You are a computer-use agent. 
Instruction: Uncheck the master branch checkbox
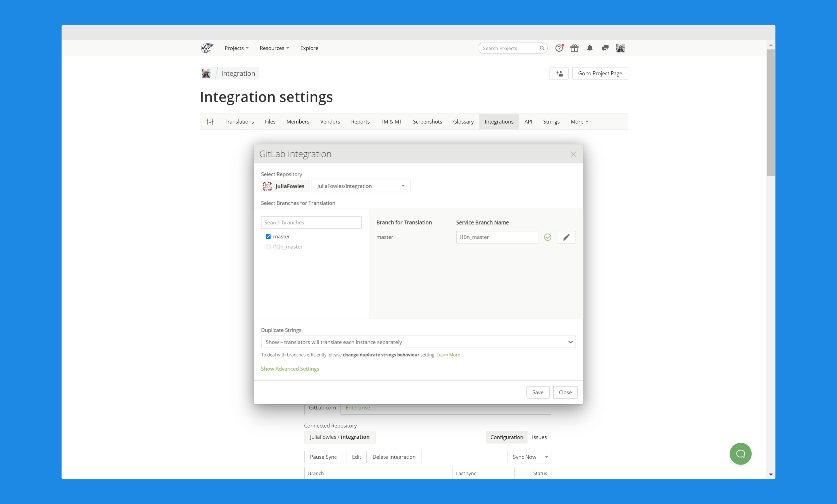pyautogui.click(x=268, y=236)
